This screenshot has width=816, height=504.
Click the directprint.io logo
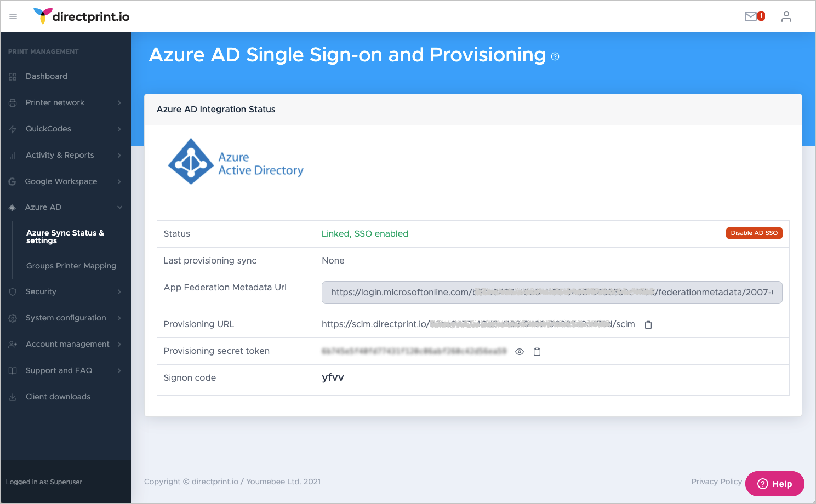click(x=81, y=16)
